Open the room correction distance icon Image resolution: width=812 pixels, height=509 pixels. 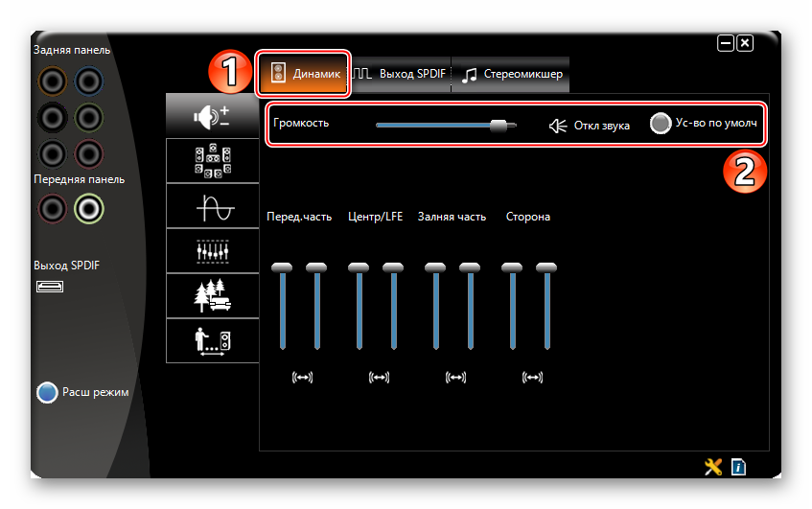(x=212, y=340)
